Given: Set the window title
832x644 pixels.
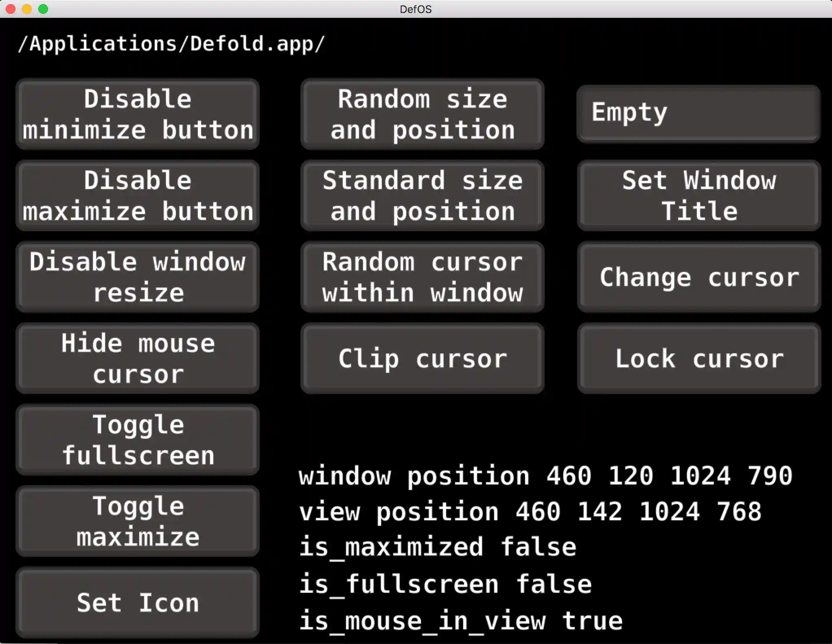Looking at the screenshot, I should tap(698, 195).
